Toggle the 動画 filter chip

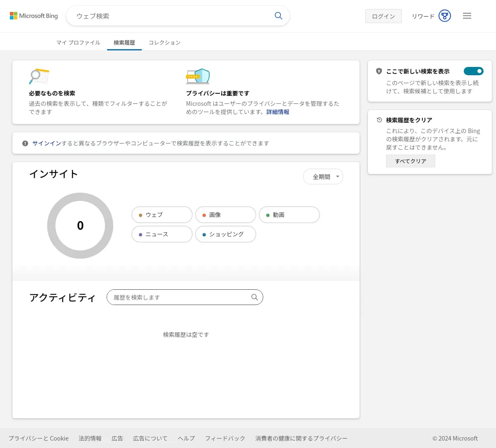[x=289, y=215]
